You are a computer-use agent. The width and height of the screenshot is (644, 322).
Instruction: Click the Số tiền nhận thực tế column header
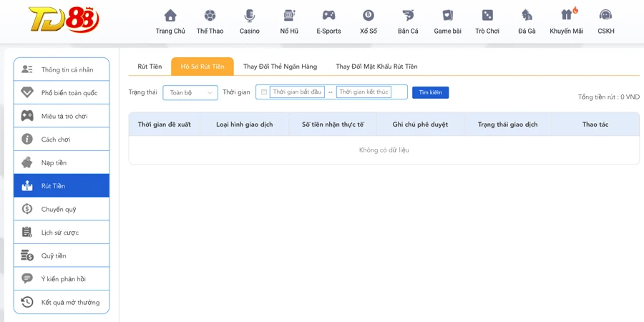[333, 125]
